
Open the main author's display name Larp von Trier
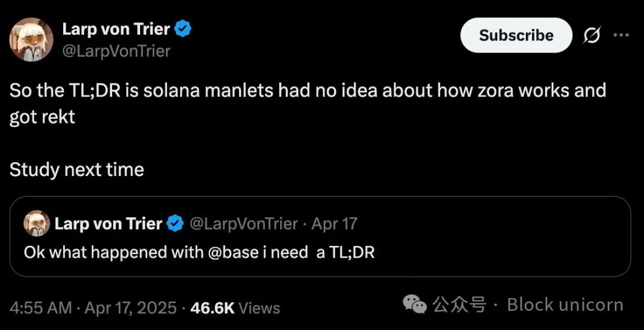116,29
